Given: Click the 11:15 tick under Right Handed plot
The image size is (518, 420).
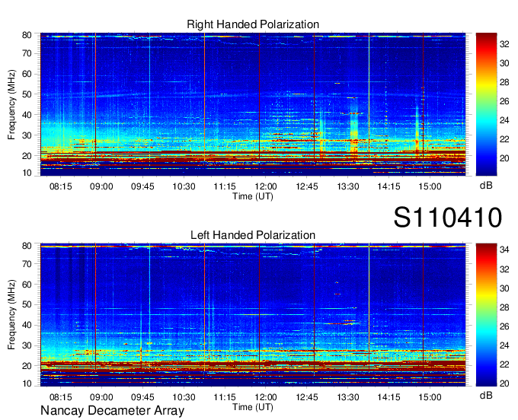Looking at the screenshot, I should (225, 186).
